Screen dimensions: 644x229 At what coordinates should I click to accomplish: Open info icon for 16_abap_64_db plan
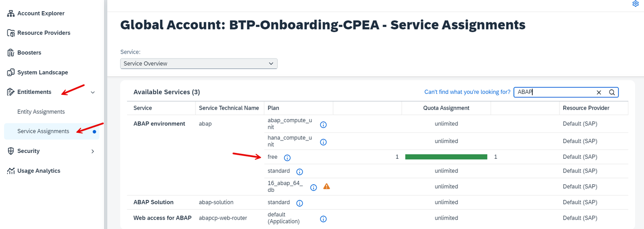314,187
